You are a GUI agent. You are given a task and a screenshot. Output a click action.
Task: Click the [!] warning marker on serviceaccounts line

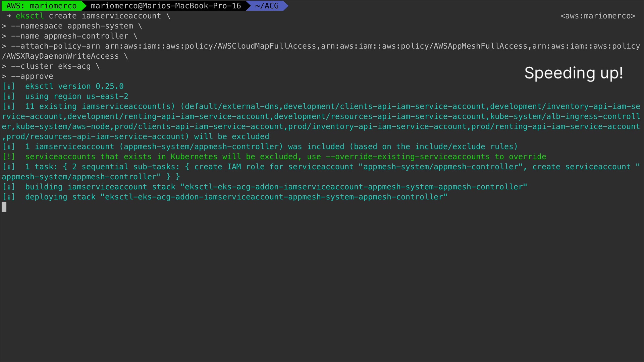[x=9, y=157]
